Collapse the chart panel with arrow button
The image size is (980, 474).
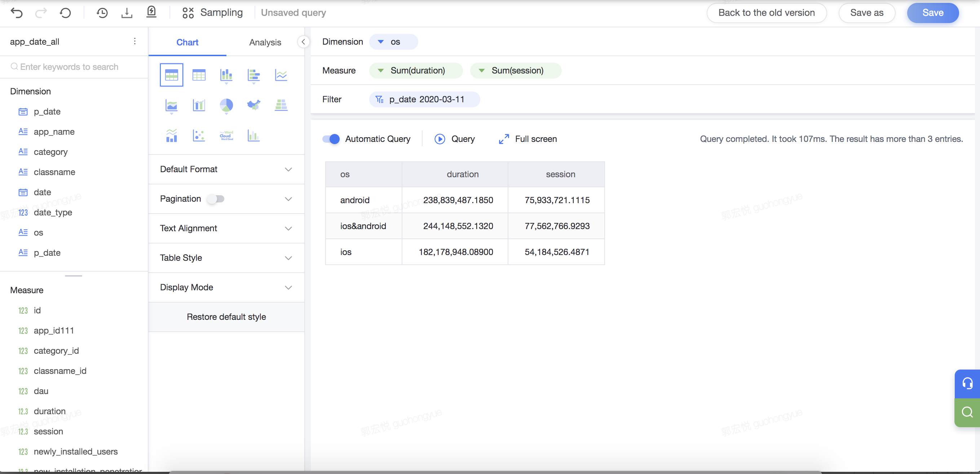303,42
